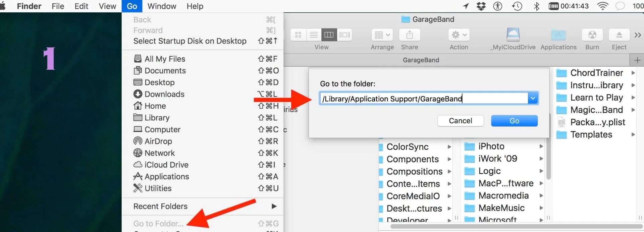Open the Applications toolbar folder icon
The image size is (644, 232).
pos(558,35)
